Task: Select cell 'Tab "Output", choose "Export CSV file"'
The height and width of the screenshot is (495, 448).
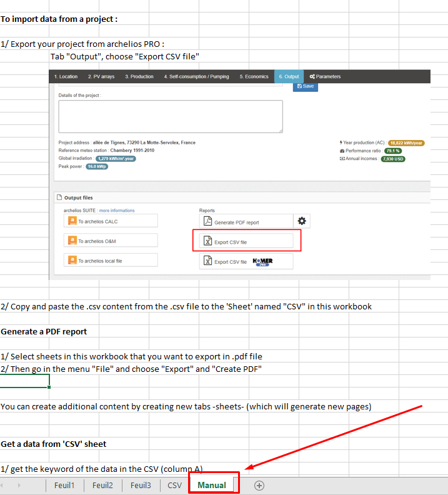Action: tap(125, 56)
